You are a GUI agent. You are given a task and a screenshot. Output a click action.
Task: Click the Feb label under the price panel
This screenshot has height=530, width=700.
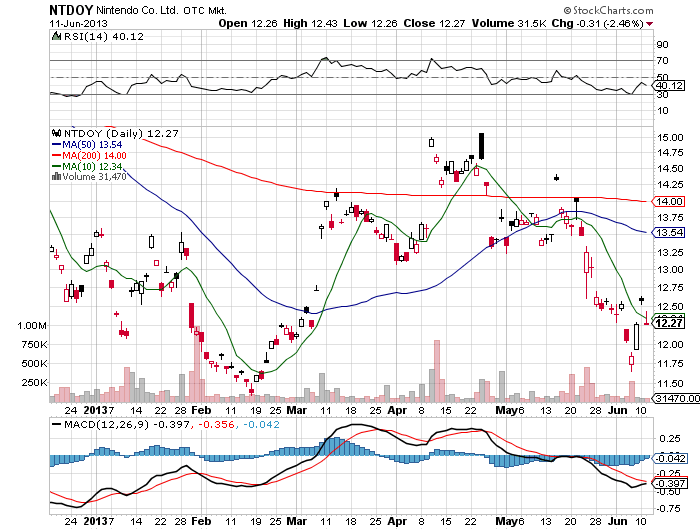coord(201,410)
